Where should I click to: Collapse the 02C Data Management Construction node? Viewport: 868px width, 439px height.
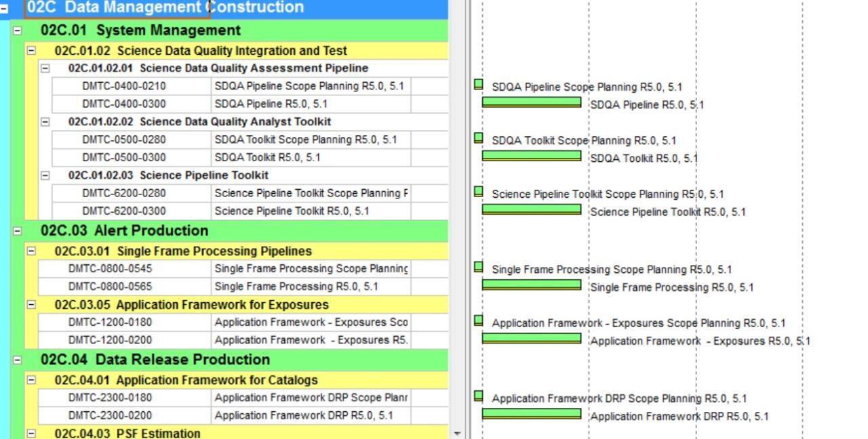click(x=5, y=7)
